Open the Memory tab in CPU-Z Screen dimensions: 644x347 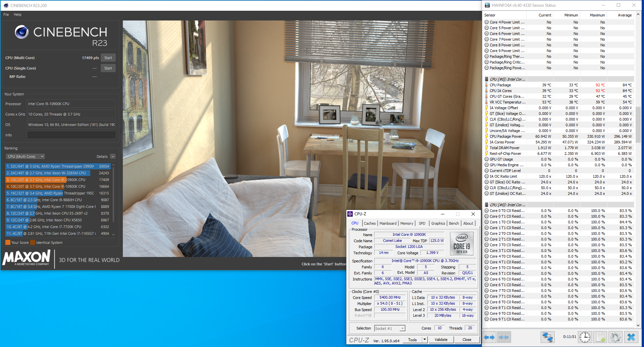click(x=407, y=223)
